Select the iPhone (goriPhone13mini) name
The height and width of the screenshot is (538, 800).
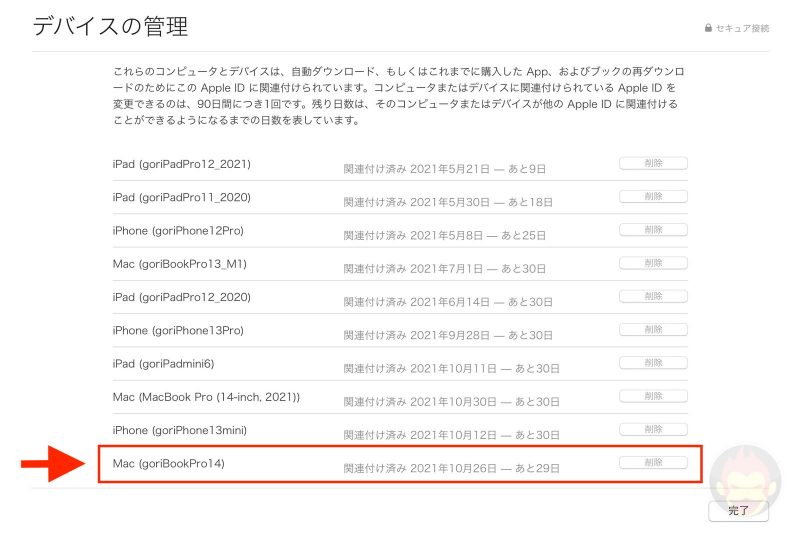tap(180, 430)
